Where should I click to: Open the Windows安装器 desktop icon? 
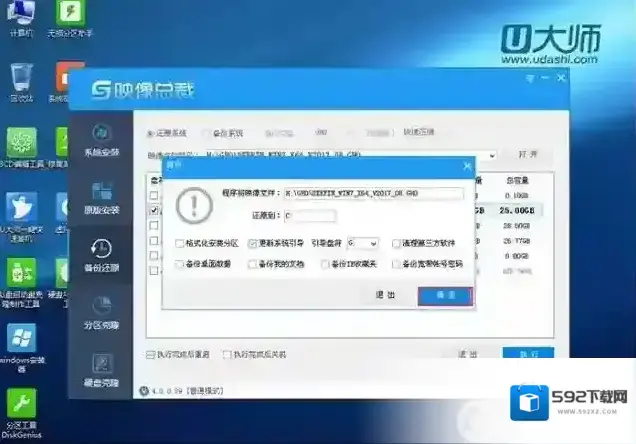coord(22,341)
